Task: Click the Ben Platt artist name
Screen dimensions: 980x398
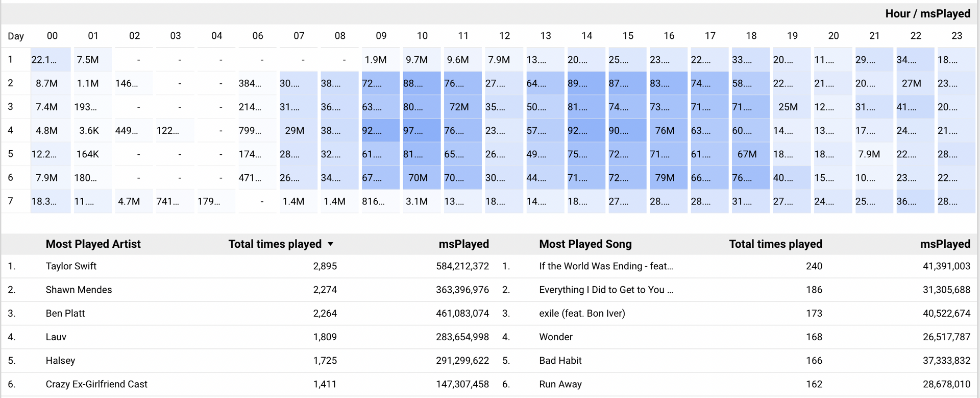Action: [x=65, y=313]
